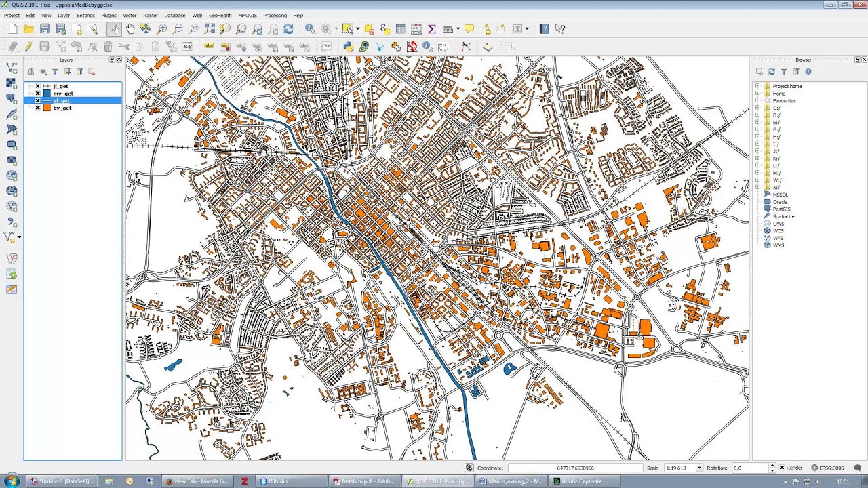868x488 pixels.
Task: Click the xyToPoint plugin icon
Action: (443, 47)
